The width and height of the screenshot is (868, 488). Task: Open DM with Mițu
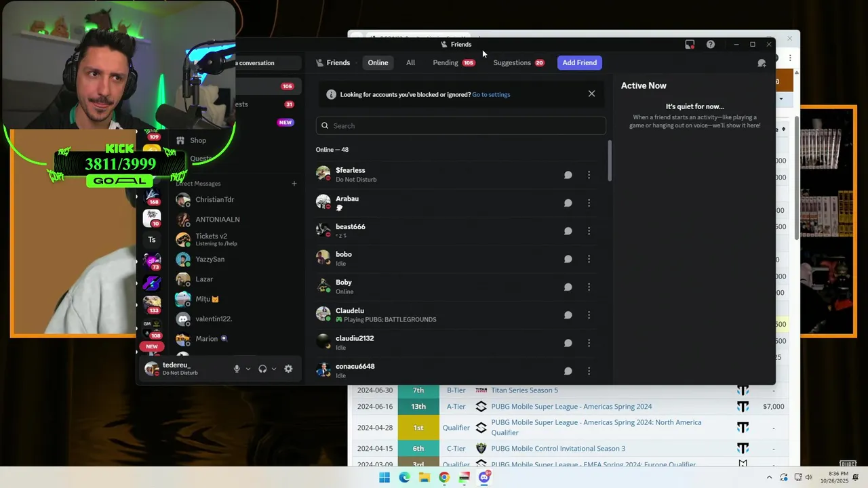pyautogui.click(x=237, y=299)
